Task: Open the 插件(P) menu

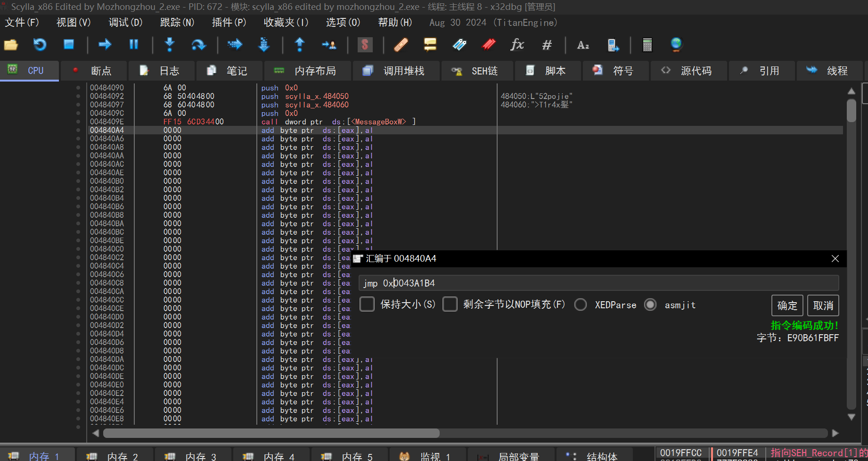Action: (229, 22)
